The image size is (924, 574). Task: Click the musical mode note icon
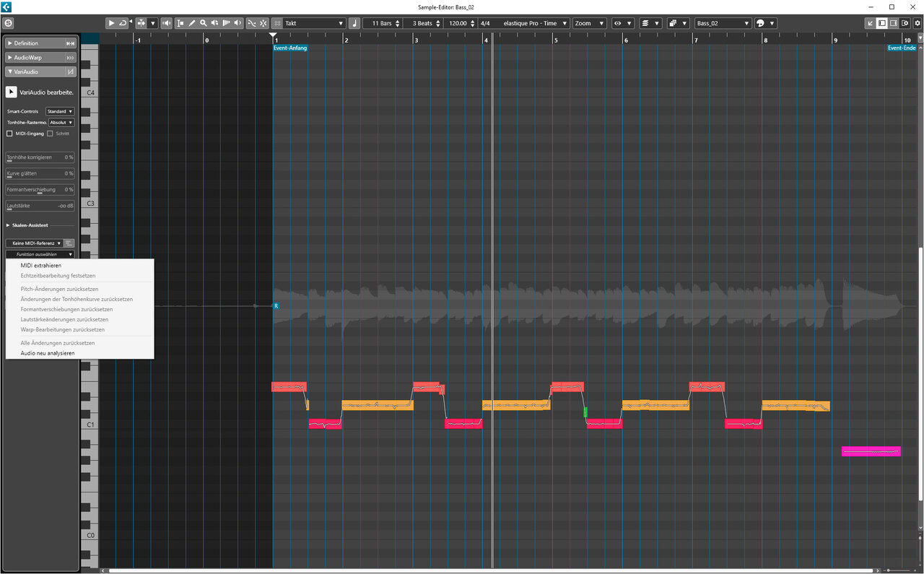point(354,23)
